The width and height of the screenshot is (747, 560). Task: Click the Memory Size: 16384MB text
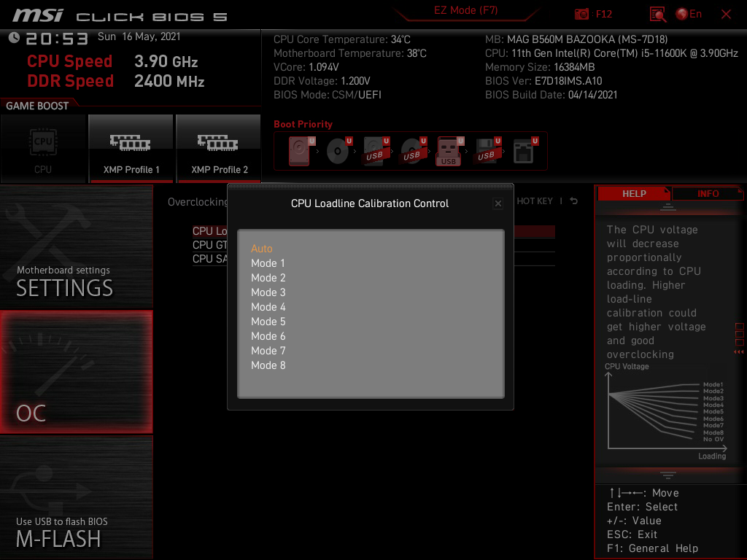tap(540, 67)
